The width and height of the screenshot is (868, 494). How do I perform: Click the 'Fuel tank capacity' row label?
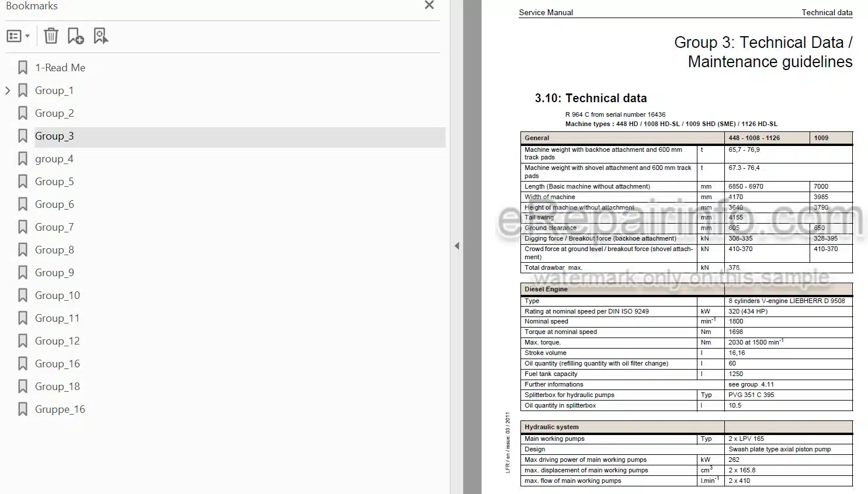pos(551,374)
